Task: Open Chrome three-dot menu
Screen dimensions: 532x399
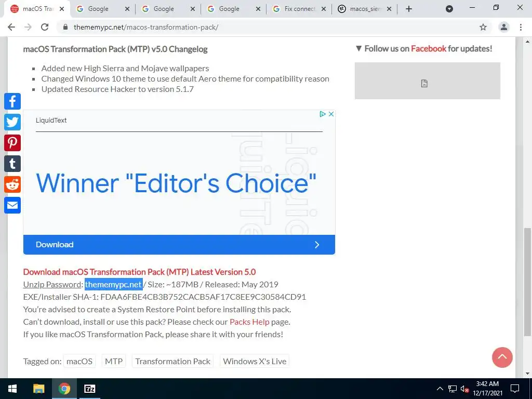Action: click(x=521, y=27)
